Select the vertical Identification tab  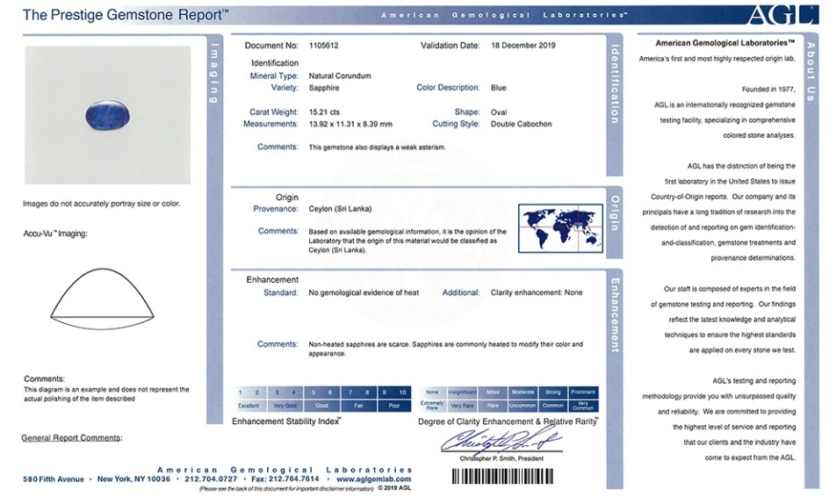tap(615, 83)
